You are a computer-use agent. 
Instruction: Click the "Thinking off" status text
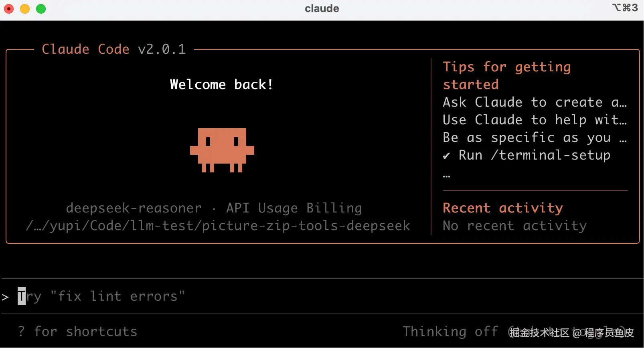[x=450, y=332]
